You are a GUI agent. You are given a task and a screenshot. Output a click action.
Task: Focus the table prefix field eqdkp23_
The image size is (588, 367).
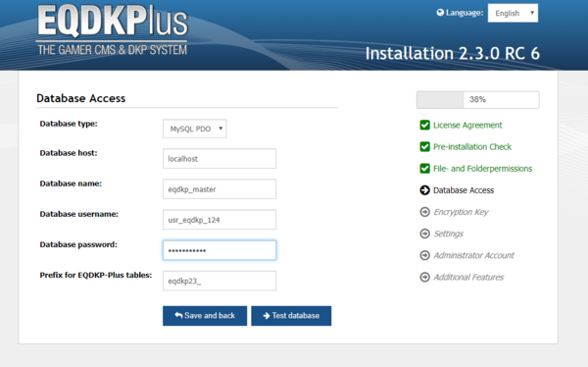coord(220,281)
